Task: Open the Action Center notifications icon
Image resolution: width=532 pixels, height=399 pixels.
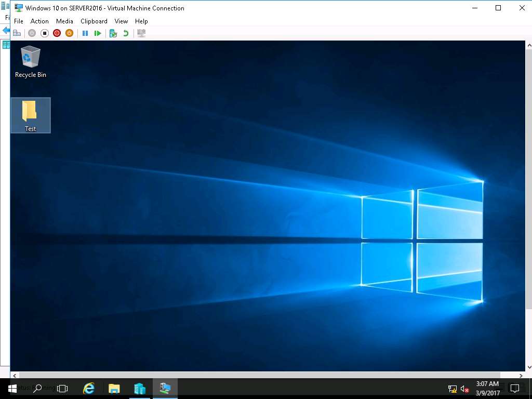Action: click(515, 389)
